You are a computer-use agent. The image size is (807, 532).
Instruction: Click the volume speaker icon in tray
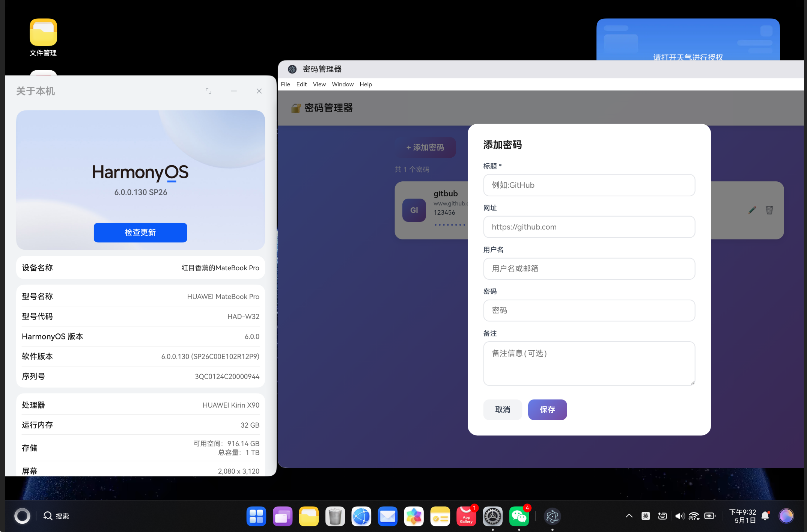click(680, 516)
